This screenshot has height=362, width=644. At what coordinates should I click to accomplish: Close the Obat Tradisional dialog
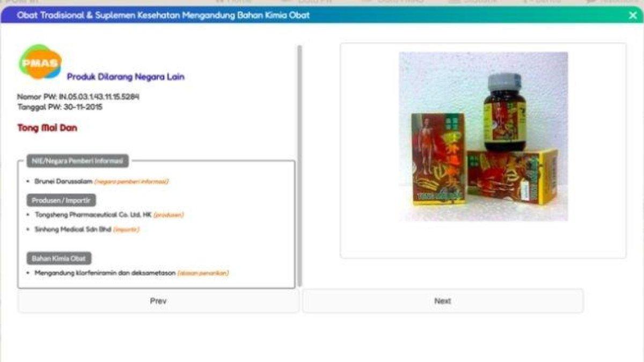[x=633, y=15]
